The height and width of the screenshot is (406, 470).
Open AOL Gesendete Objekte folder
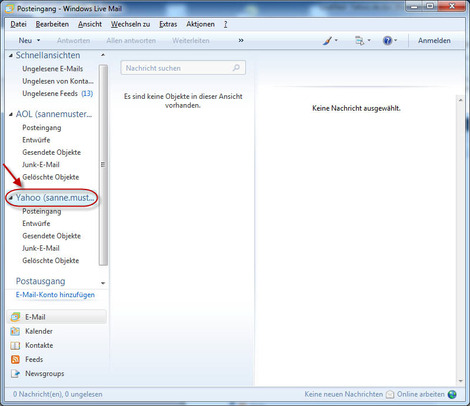(x=52, y=152)
